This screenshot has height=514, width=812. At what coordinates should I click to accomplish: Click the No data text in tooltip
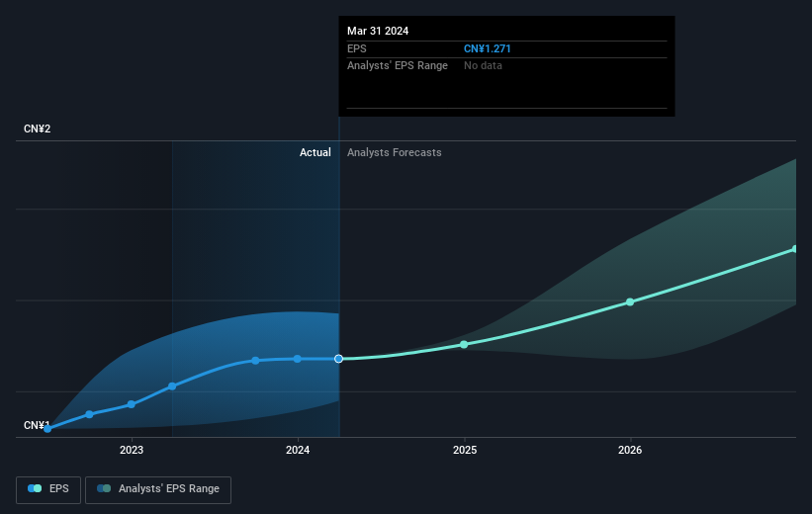[x=483, y=66]
